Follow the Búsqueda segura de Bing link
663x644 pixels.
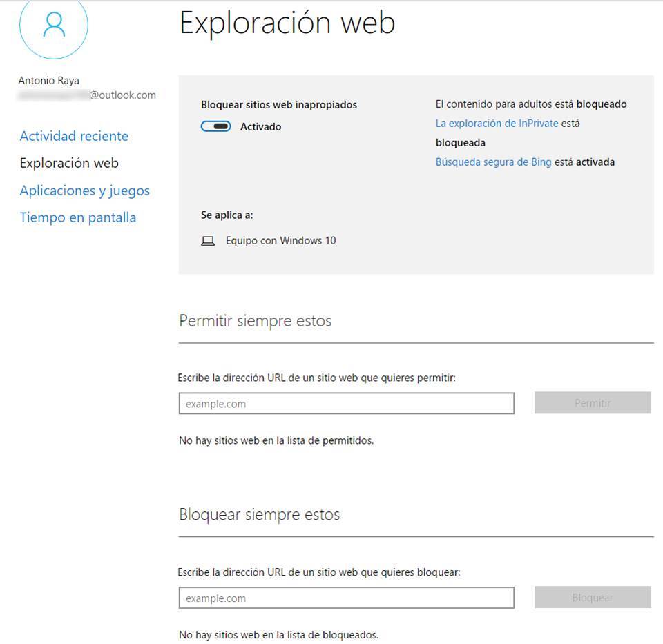click(493, 162)
